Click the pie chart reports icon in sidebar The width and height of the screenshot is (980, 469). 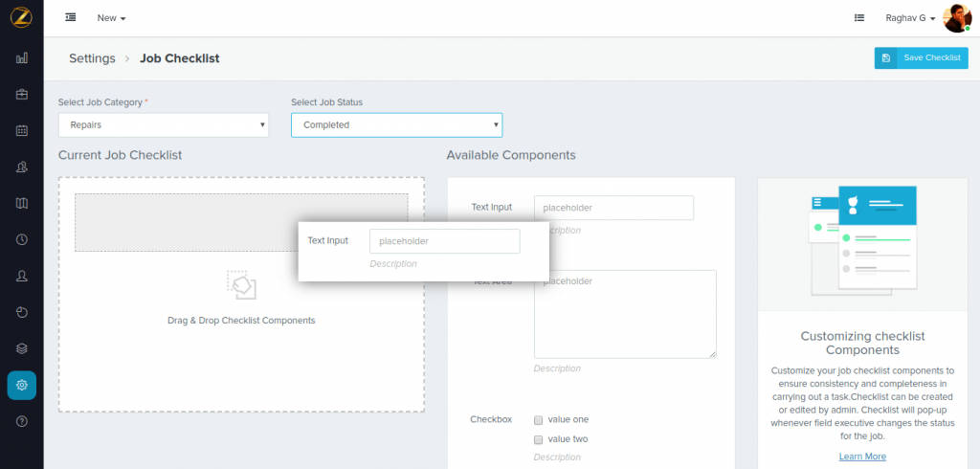(x=21, y=312)
